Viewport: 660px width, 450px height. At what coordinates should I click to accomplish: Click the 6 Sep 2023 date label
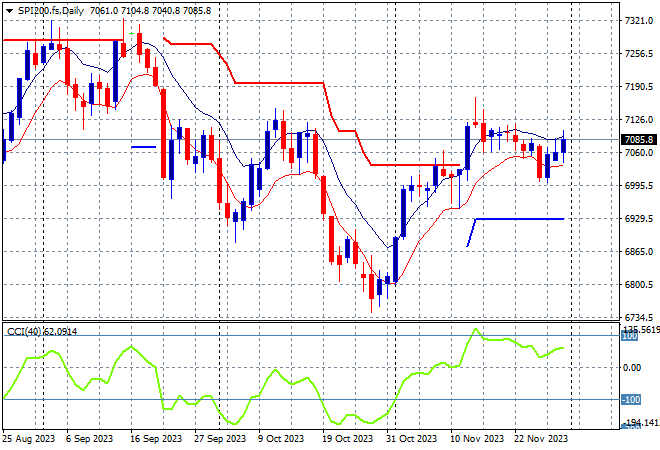tap(89, 439)
